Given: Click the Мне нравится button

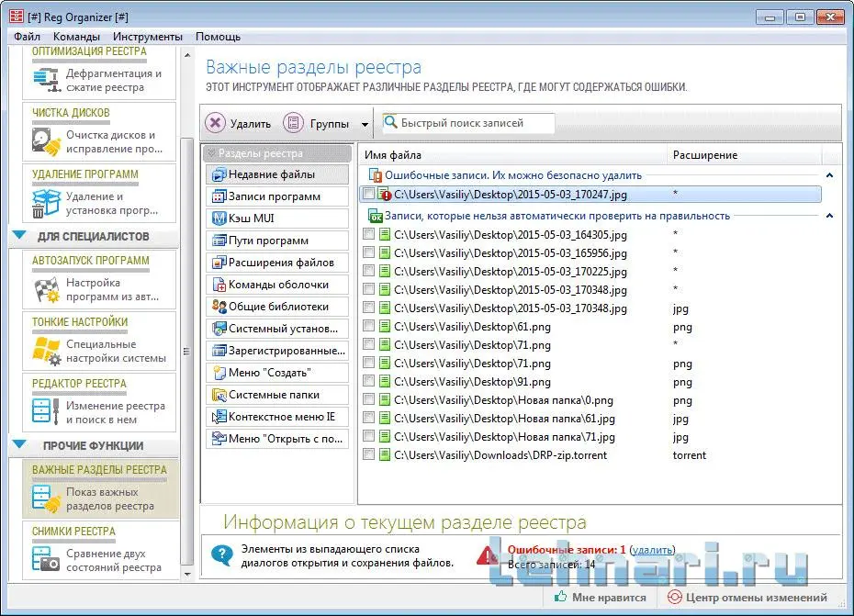Looking at the screenshot, I should pos(601,597).
